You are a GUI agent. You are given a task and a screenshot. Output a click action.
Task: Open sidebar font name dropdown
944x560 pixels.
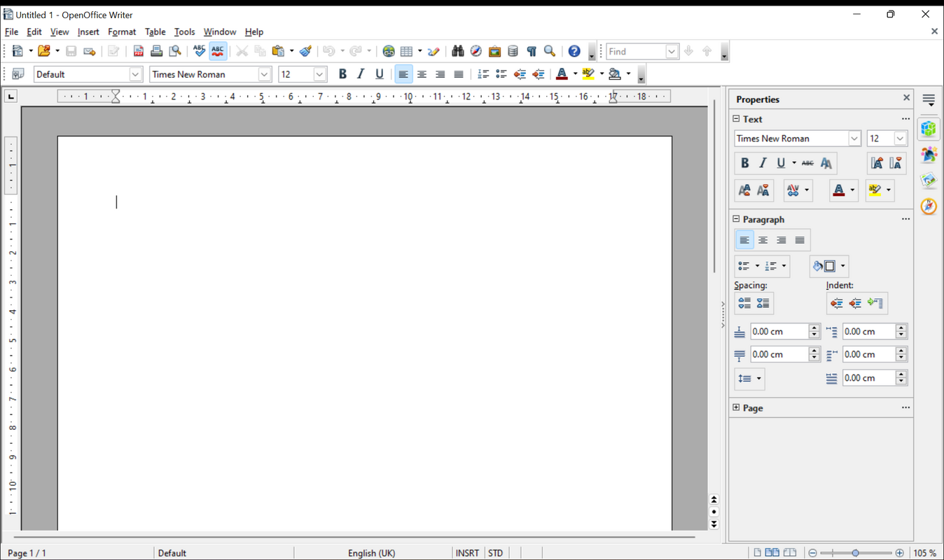click(x=854, y=139)
